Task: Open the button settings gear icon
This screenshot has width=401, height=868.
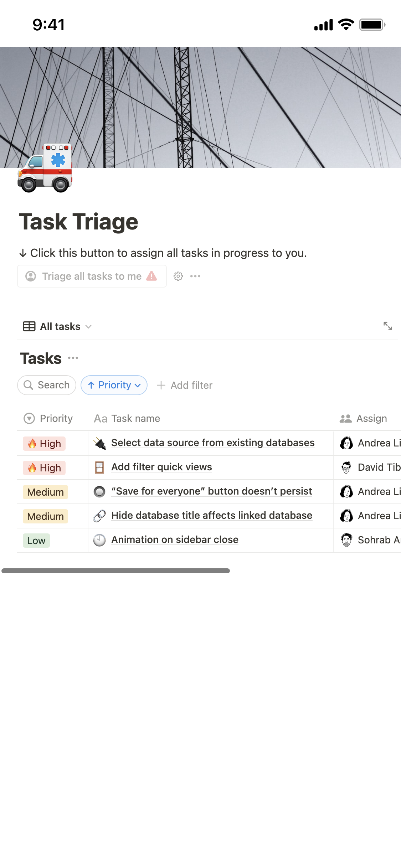Action: (x=178, y=276)
